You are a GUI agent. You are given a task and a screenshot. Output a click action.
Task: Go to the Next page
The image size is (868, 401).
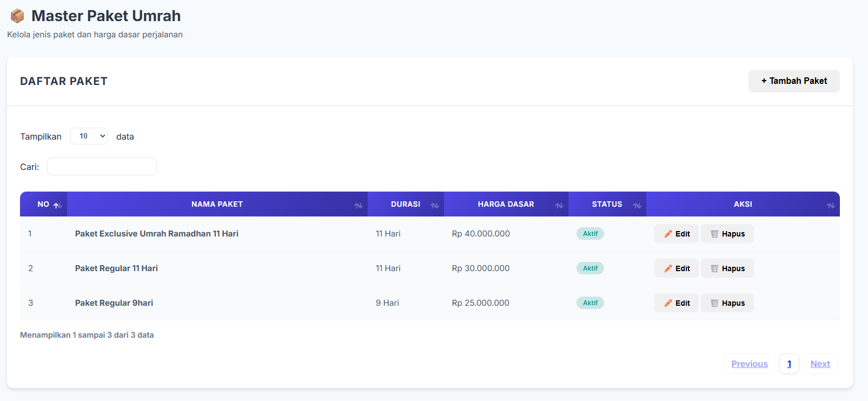pyautogui.click(x=820, y=364)
